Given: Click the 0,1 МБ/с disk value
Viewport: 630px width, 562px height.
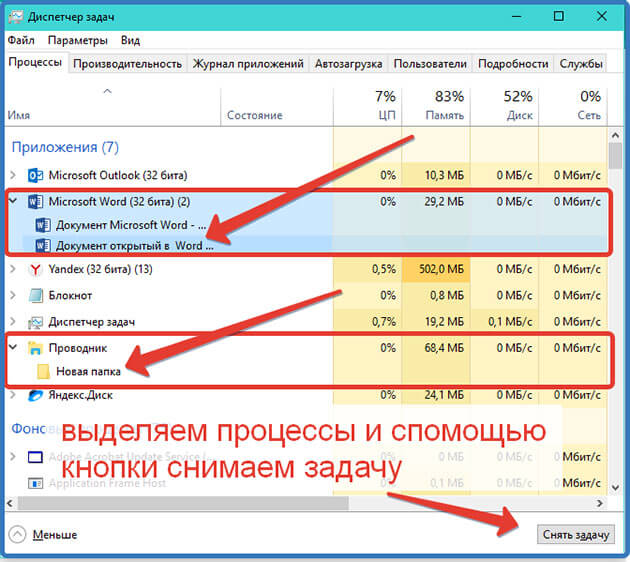Looking at the screenshot, I should coord(510,322).
